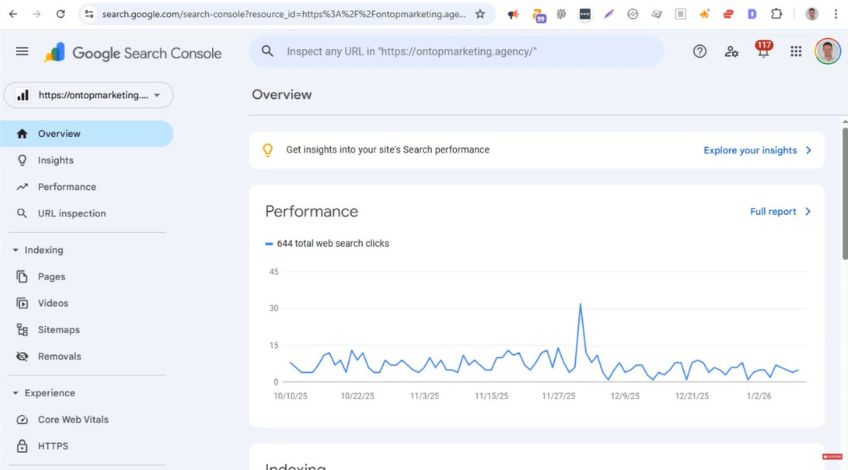Open Search Console users and settings icon

point(731,52)
